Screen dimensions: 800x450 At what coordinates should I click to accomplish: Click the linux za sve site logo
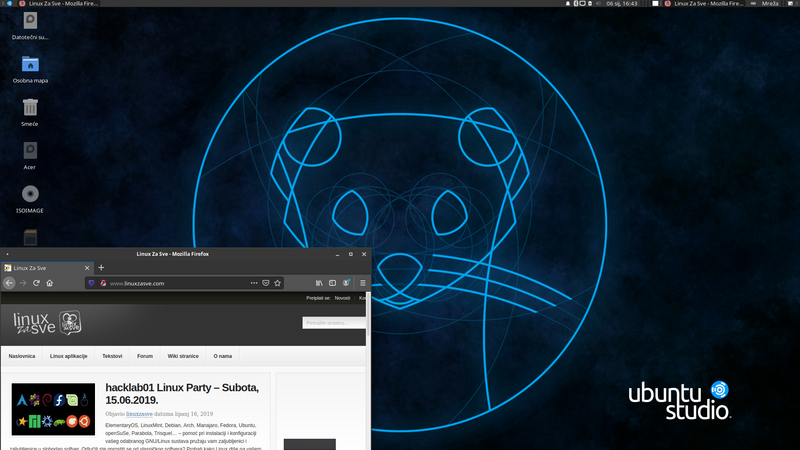click(x=47, y=323)
